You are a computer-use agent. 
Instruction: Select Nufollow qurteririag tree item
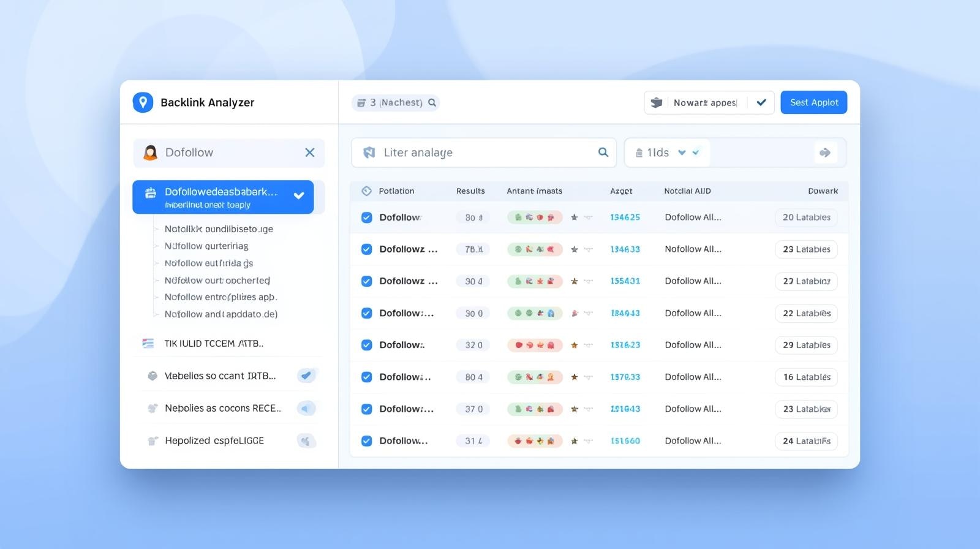click(x=206, y=246)
